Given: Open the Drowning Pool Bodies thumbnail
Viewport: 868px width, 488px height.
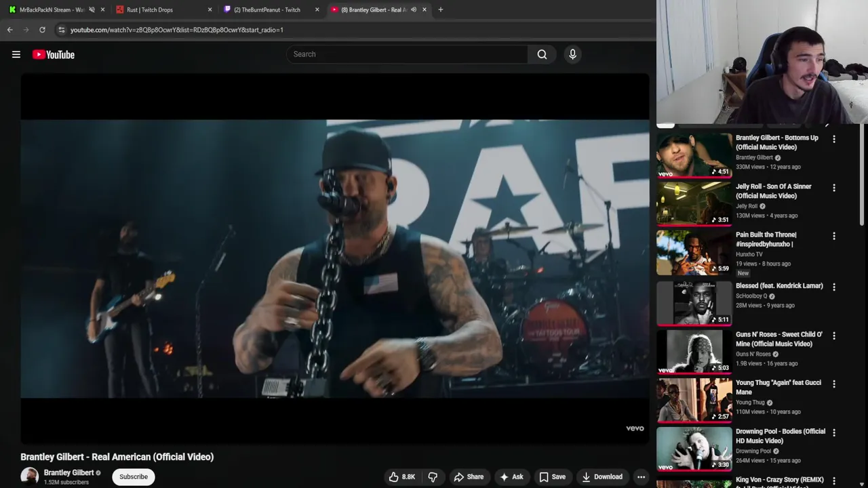Looking at the screenshot, I should (694, 449).
